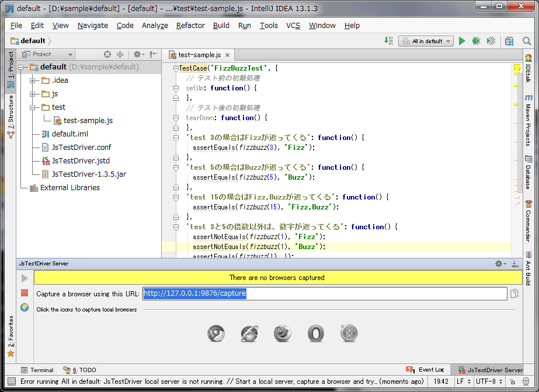Open Project Structure icon in toolbar

click(x=509, y=41)
